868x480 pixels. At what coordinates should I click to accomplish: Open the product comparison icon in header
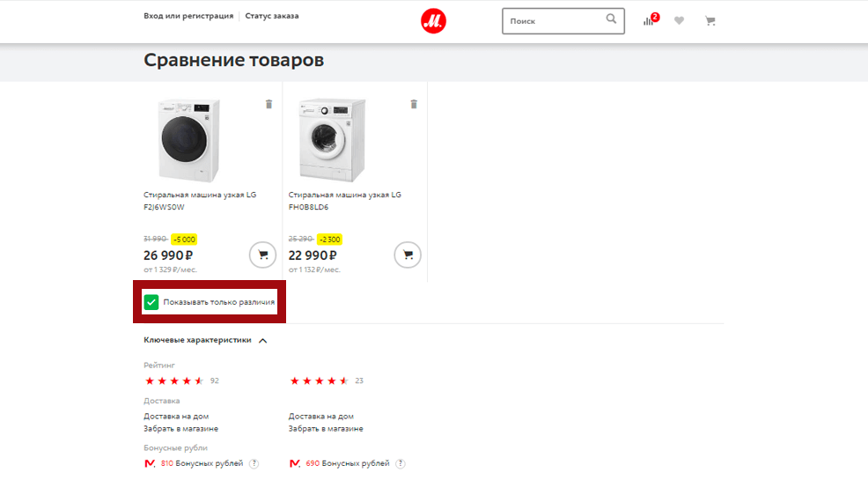[650, 20]
